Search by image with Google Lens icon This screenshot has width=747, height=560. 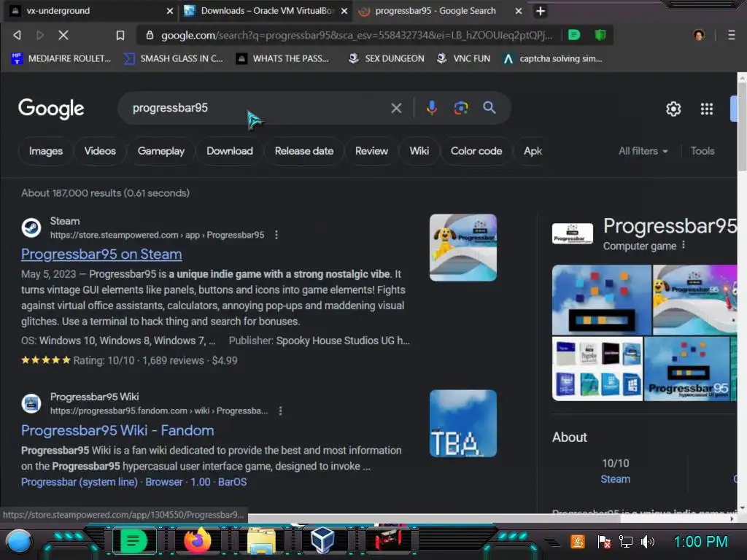pyautogui.click(x=461, y=108)
